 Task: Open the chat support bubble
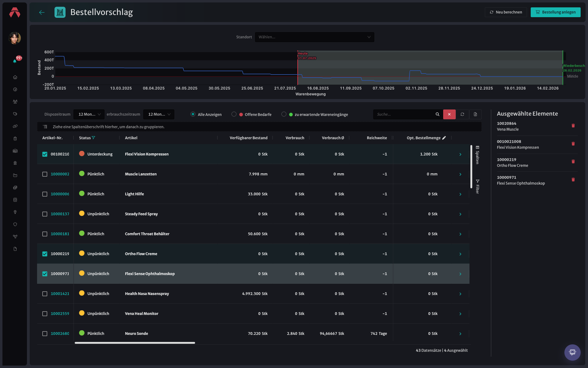(x=572, y=352)
